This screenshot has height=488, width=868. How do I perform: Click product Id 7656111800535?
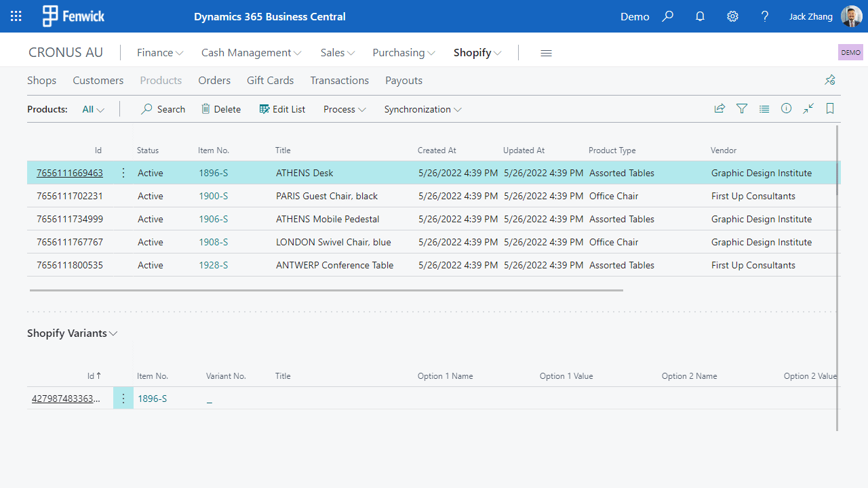pyautogui.click(x=70, y=265)
